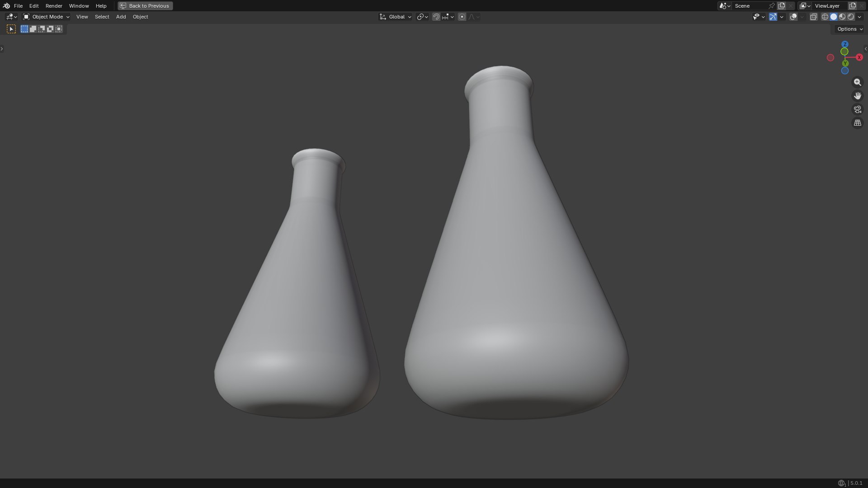Image resolution: width=868 pixels, height=488 pixels.
Task: Click the 5.0.1 version text
Action: 856,483
